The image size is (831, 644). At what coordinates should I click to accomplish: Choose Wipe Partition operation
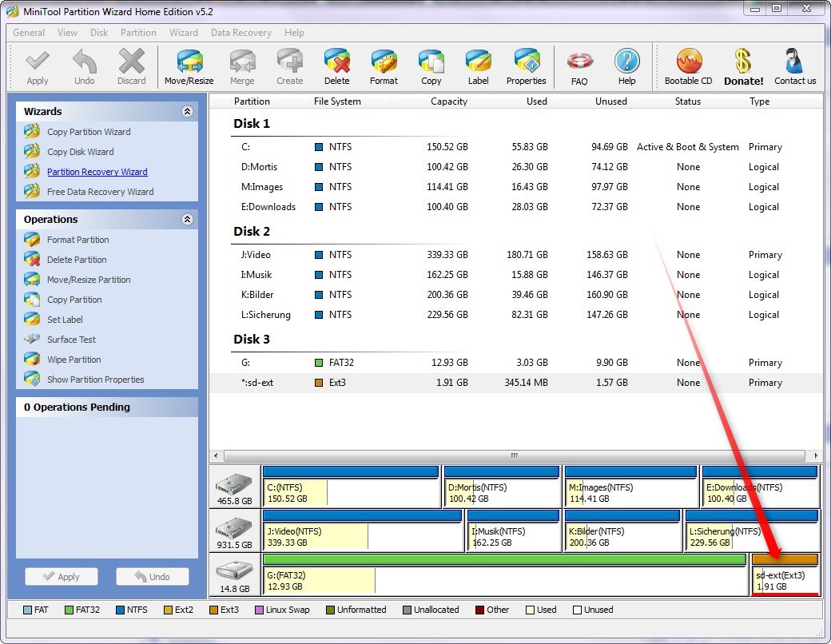[x=74, y=360]
